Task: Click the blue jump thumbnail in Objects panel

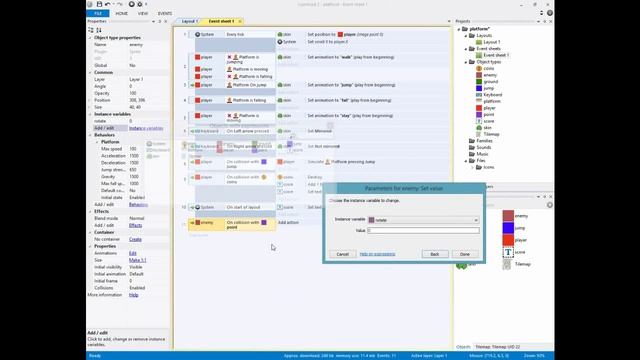Action: click(508, 228)
